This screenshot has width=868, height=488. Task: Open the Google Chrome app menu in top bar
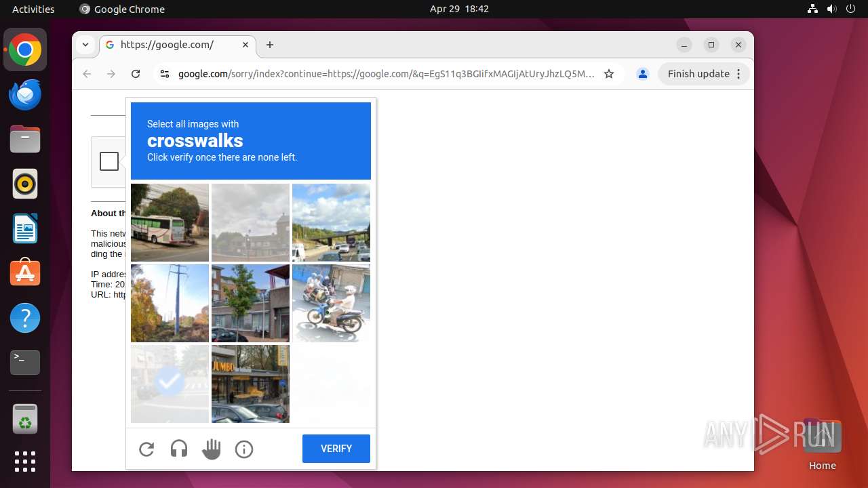[x=122, y=9]
